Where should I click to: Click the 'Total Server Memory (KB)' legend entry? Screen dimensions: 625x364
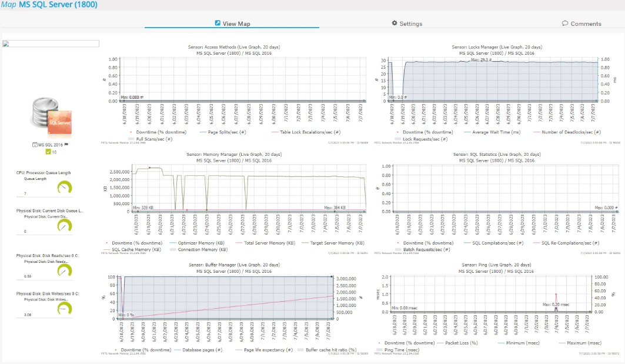coord(266,243)
